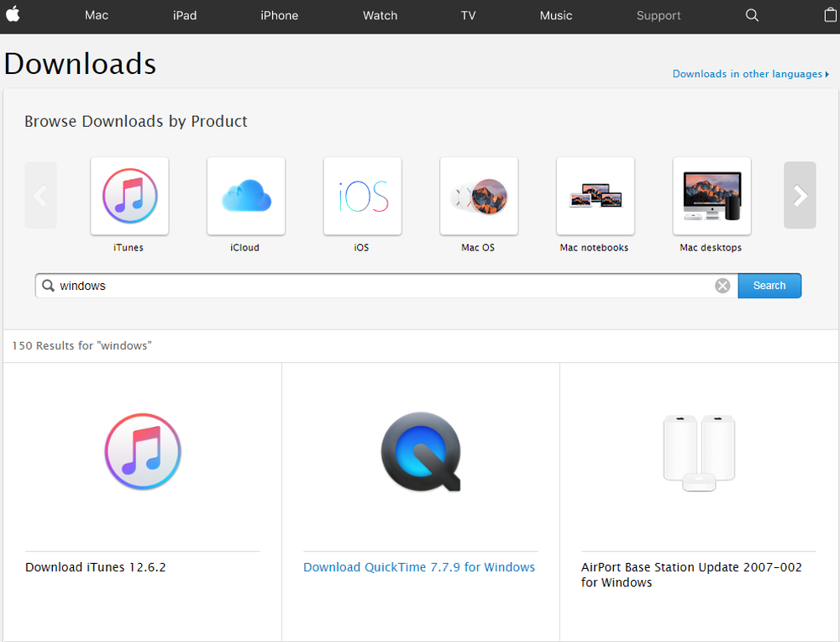Open the iCloud downloads category

[x=246, y=195]
